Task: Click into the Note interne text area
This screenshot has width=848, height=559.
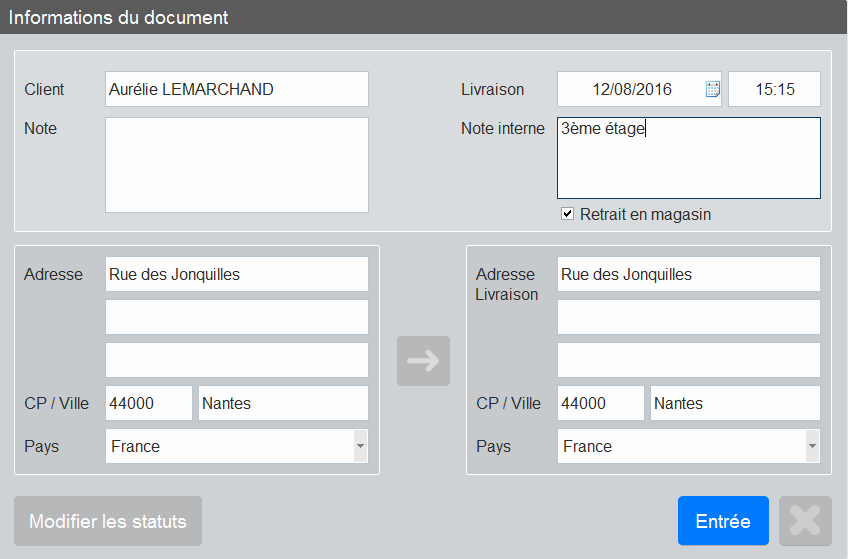Action: pyautogui.click(x=688, y=158)
